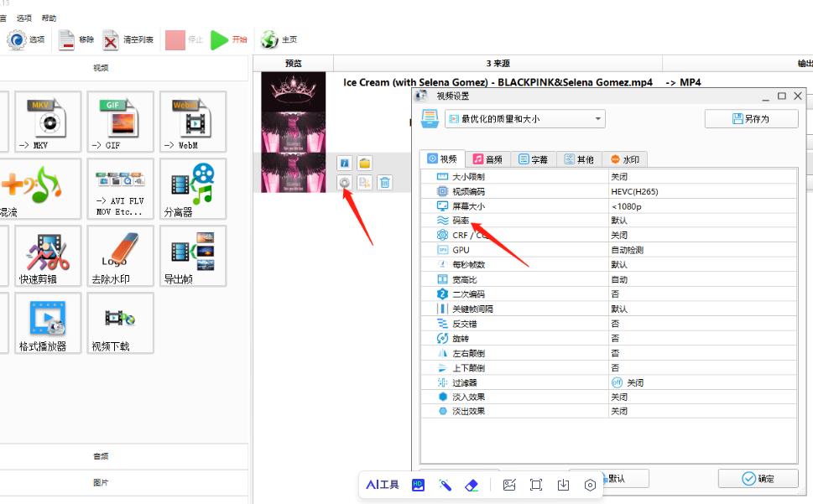Click the video thumbnail preview in task list
This screenshot has width=813, height=504.
tap(294, 132)
